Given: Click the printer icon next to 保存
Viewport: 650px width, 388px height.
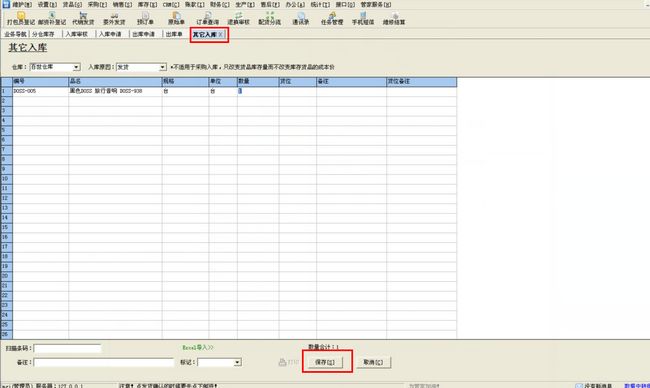Looking at the screenshot, I should [x=282, y=362].
